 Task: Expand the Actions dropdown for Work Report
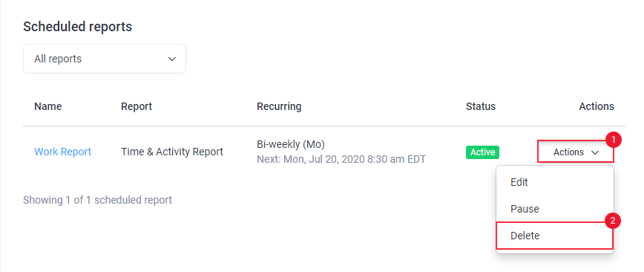[x=576, y=152]
